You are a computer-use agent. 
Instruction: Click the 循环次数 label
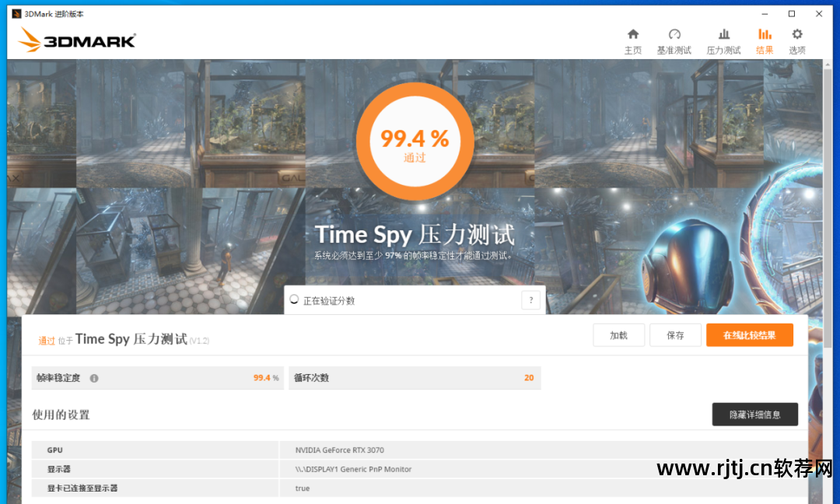click(311, 378)
